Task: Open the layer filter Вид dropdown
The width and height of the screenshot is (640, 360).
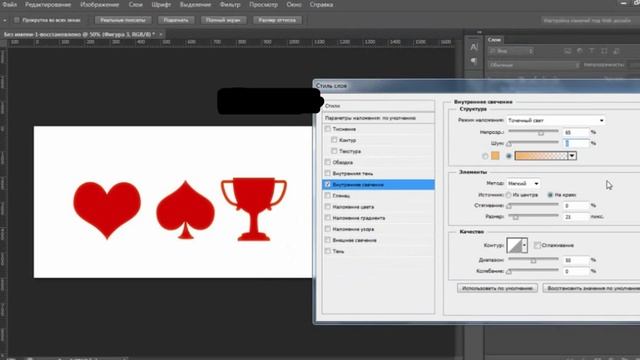Action: (511, 51)
